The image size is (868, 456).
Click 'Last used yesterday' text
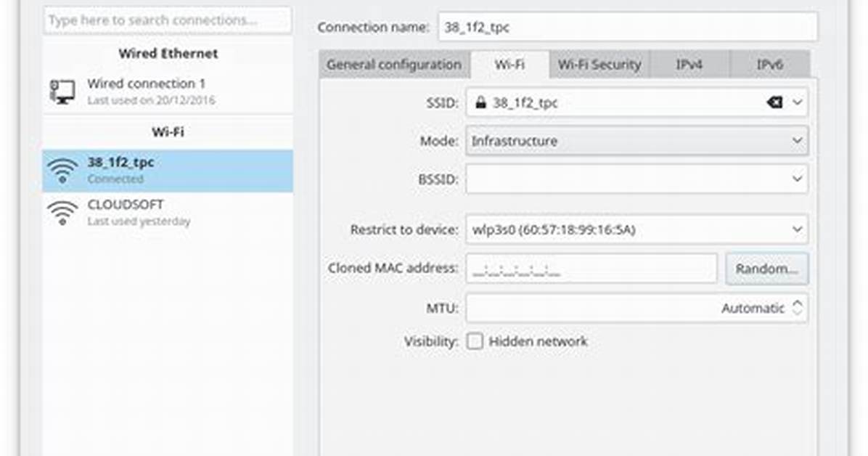(x=139, y=221)
